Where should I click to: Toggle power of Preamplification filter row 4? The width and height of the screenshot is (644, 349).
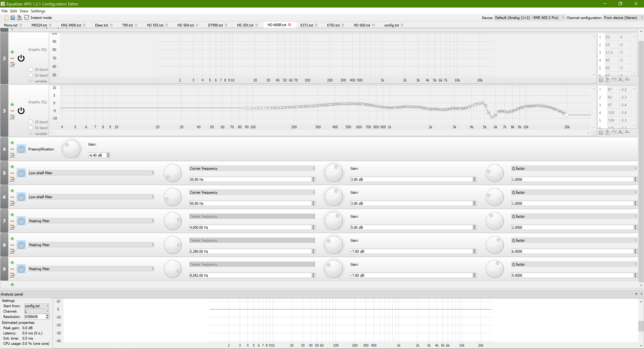[21, 149]
